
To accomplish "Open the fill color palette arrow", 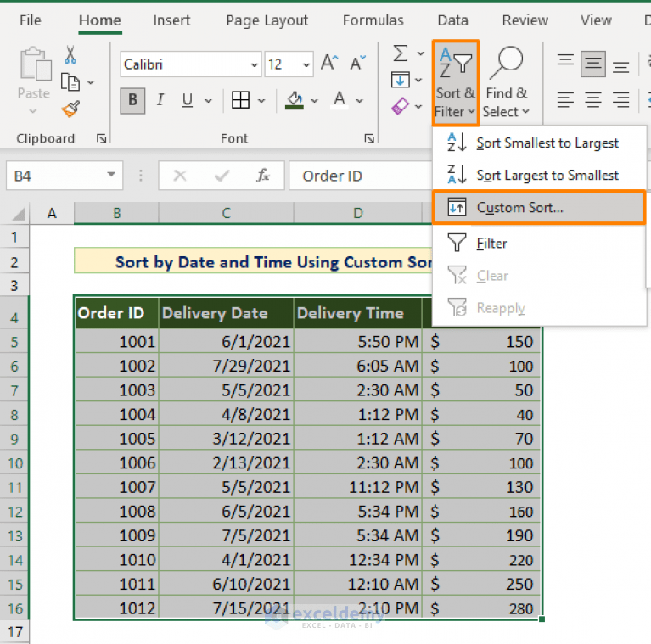I will pyautogui.click(x=314, y=100).
